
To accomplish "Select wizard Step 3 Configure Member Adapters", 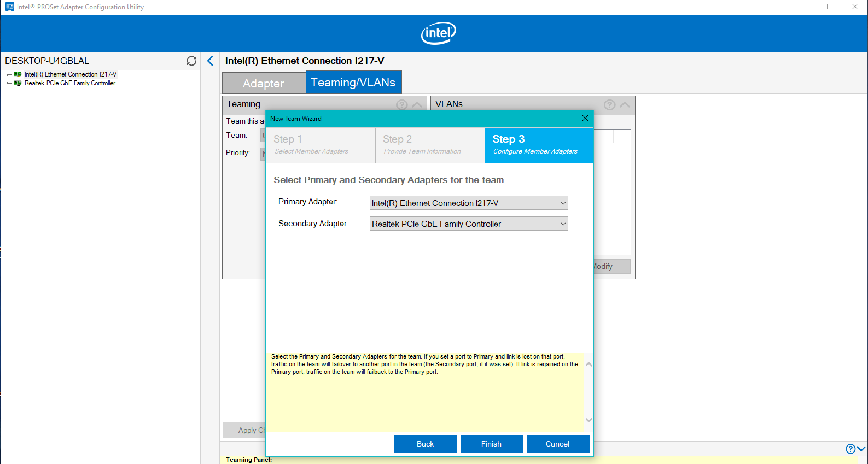I will [x=539, y=145].
